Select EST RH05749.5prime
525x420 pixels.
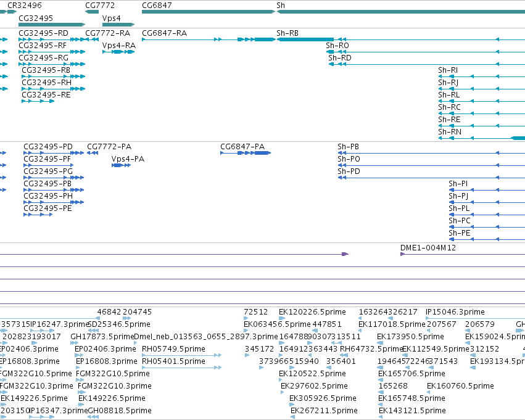pyautogui.click(x=173, y=350)
